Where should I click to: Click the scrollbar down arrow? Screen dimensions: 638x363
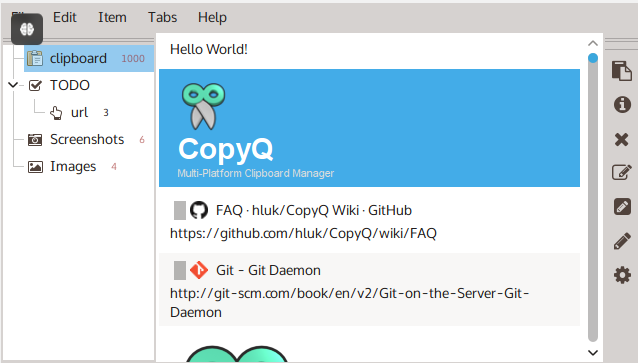click(x=593, y=352)
